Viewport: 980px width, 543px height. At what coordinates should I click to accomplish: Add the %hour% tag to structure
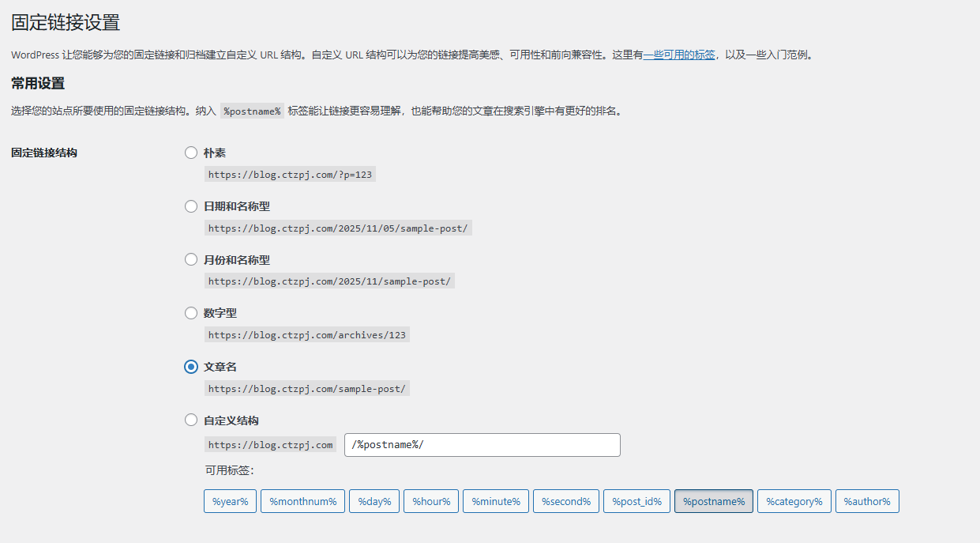pyautogui.click(x=431, y=502)
